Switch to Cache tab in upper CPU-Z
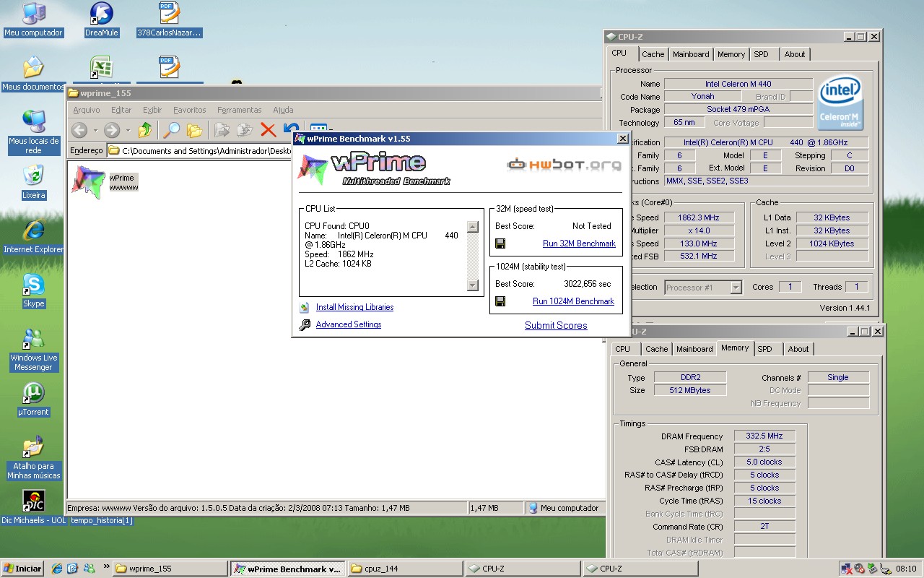 click(x=653, y=54)
